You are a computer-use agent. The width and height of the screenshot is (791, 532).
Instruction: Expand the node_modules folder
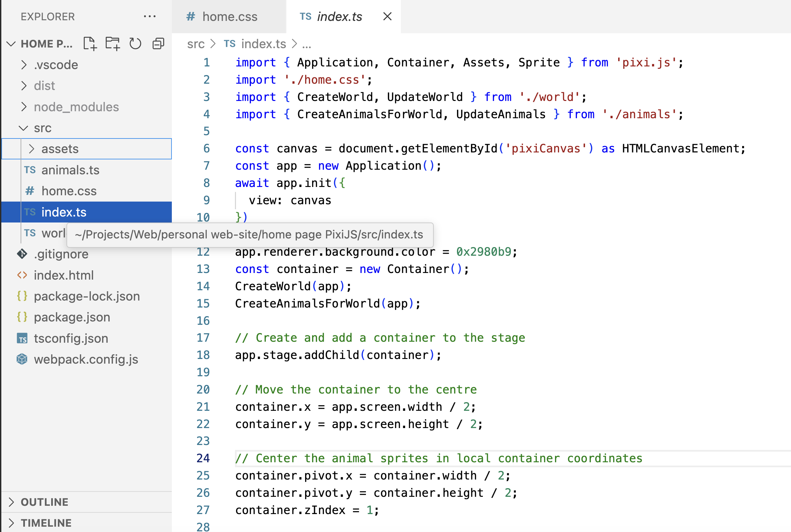(x=76, y=107)
